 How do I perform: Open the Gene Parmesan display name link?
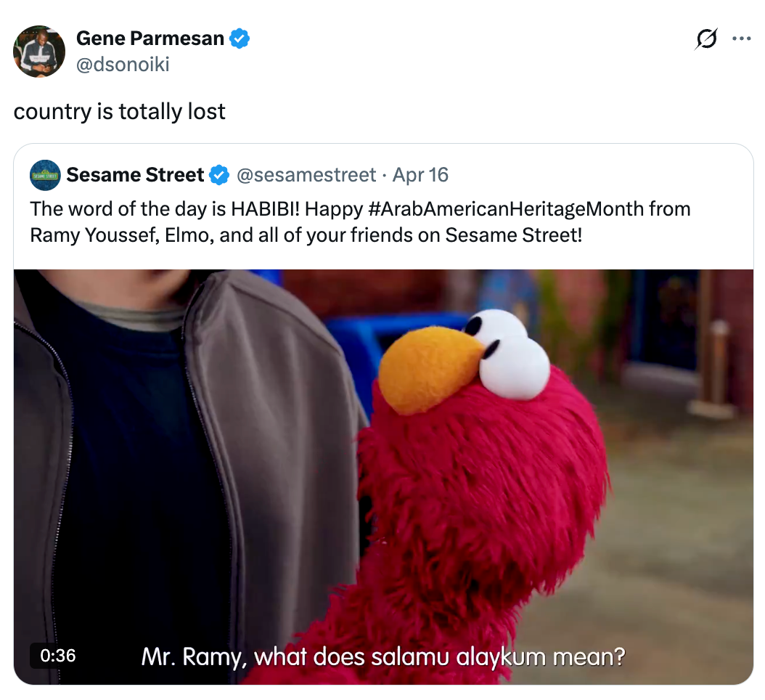tap(150, 38)
